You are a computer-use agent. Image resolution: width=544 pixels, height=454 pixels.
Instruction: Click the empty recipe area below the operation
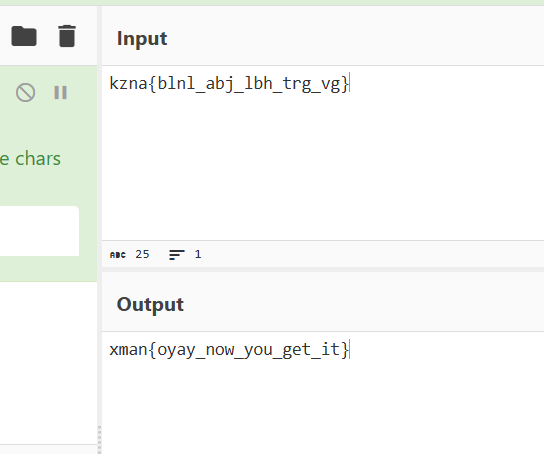click(x=49, y=362)
